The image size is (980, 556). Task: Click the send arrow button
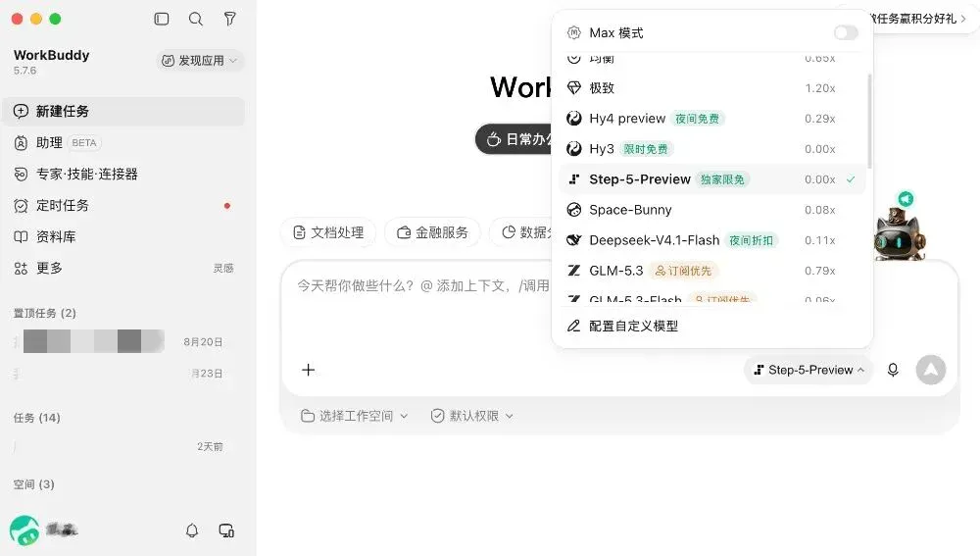931,370
